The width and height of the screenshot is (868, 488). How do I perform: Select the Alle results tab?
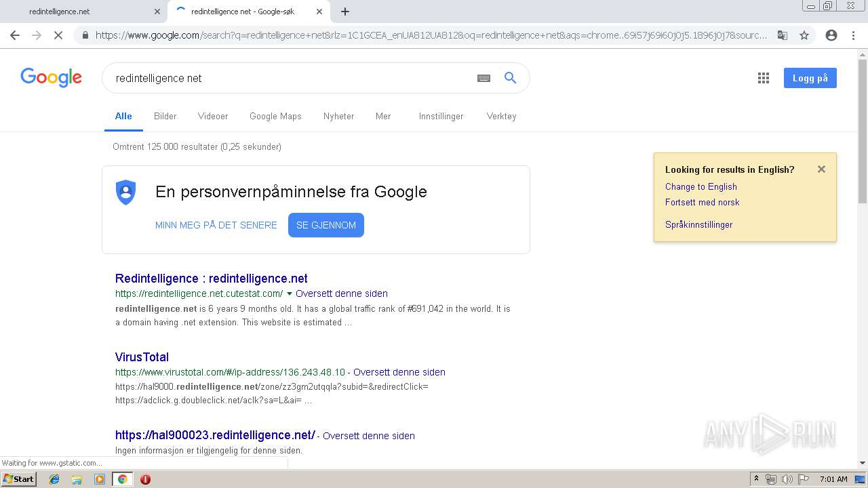123,116
